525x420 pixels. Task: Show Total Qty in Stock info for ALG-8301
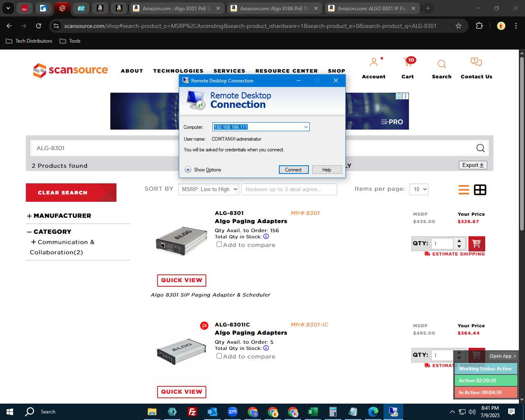[266, 237]
